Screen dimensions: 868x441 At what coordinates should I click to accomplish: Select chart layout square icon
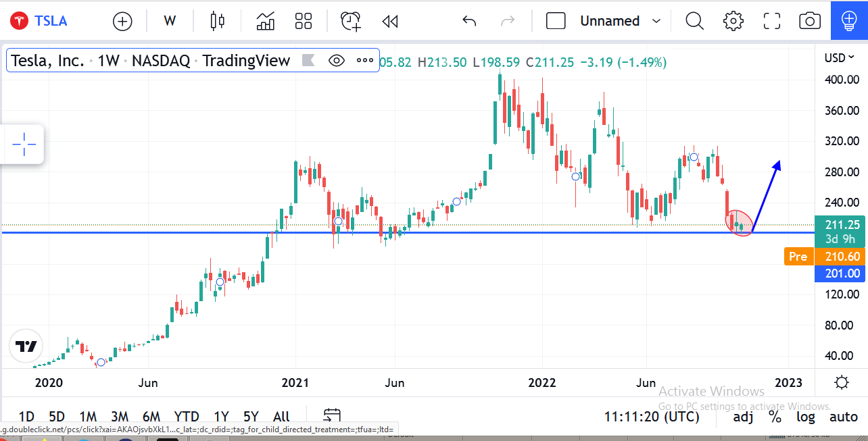pos(556,21)
